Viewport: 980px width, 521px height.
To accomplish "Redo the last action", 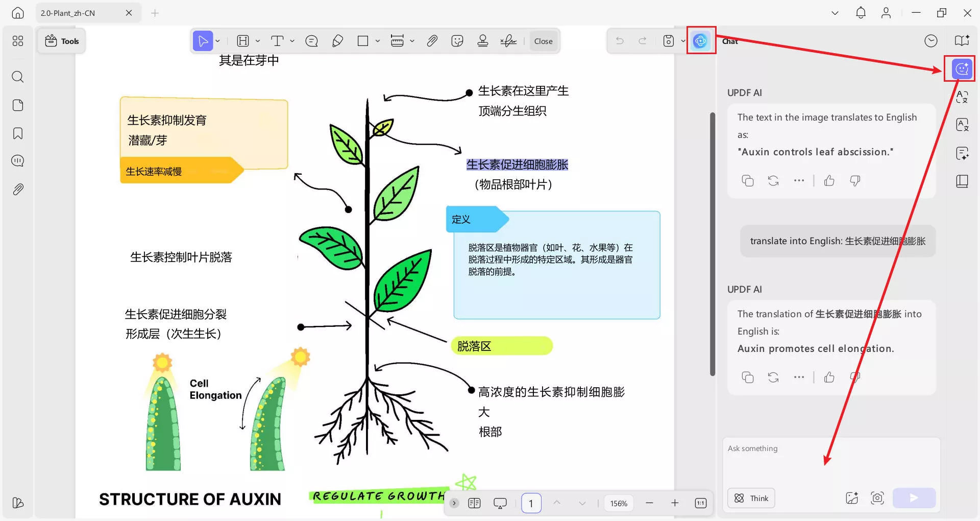I will tap(643, 41).
